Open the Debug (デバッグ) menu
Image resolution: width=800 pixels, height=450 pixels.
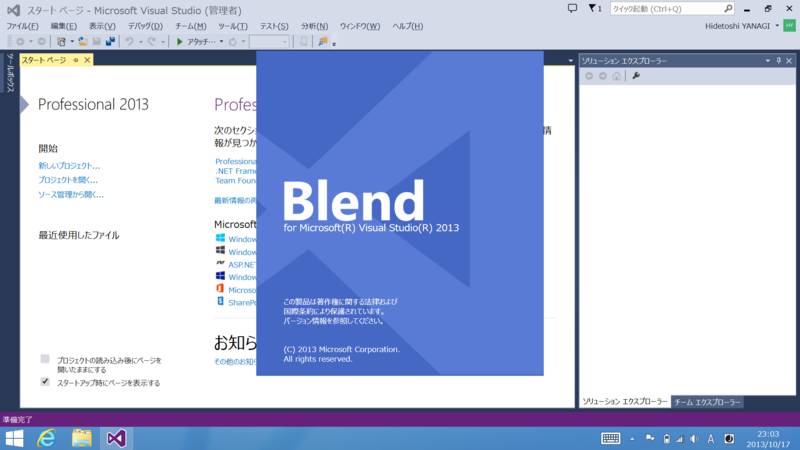pos(145,26)
